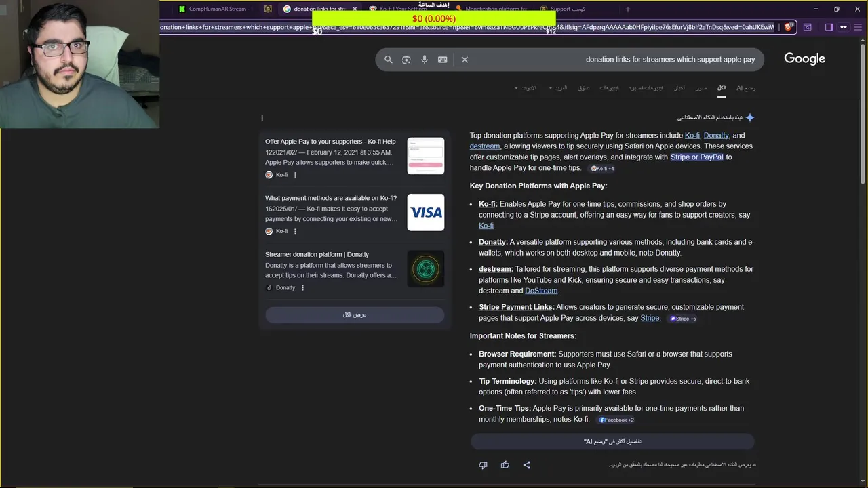Click thumbs up feedback icon
This screenshot has height=488, width=868.
pos(505,465)
